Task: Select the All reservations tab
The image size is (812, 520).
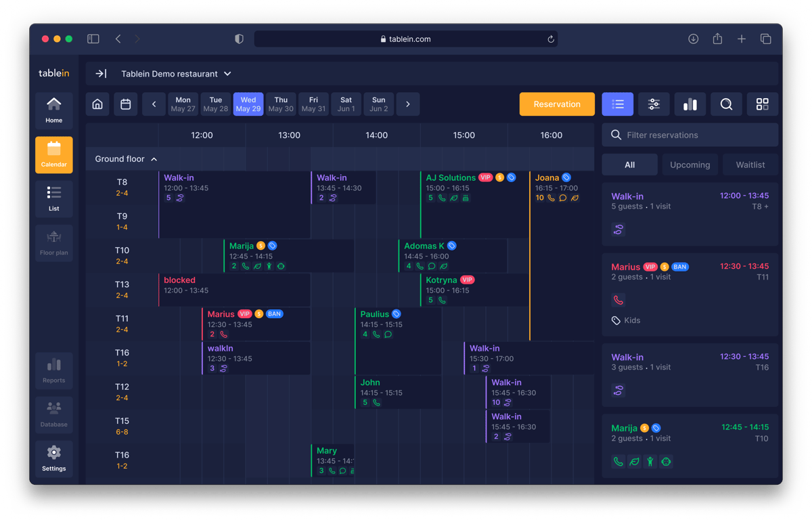Action: (630, 165)
